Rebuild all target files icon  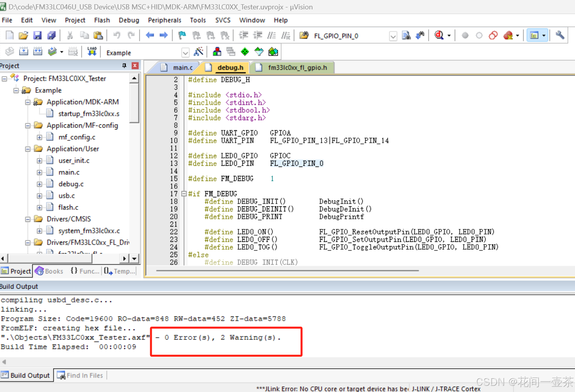(x=37, y=52)
